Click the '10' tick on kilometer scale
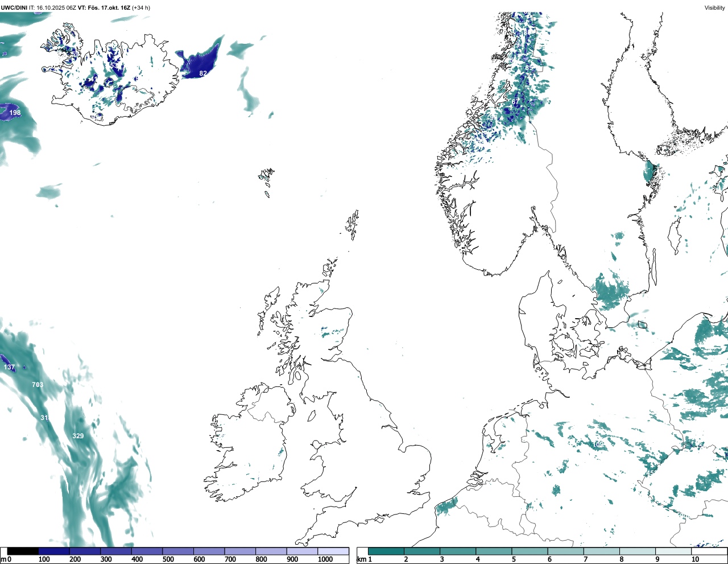The width and height of the screenshot is (728, 564). coord(695,559)
